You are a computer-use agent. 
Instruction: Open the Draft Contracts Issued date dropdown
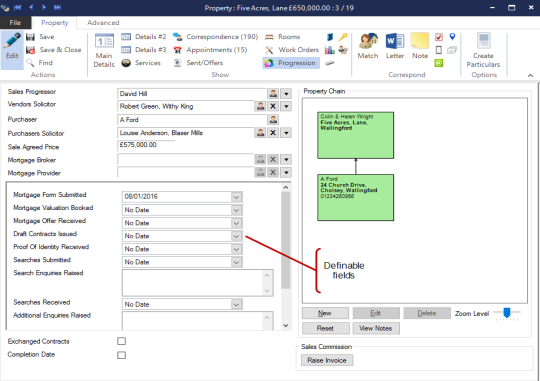coord(236,236)
